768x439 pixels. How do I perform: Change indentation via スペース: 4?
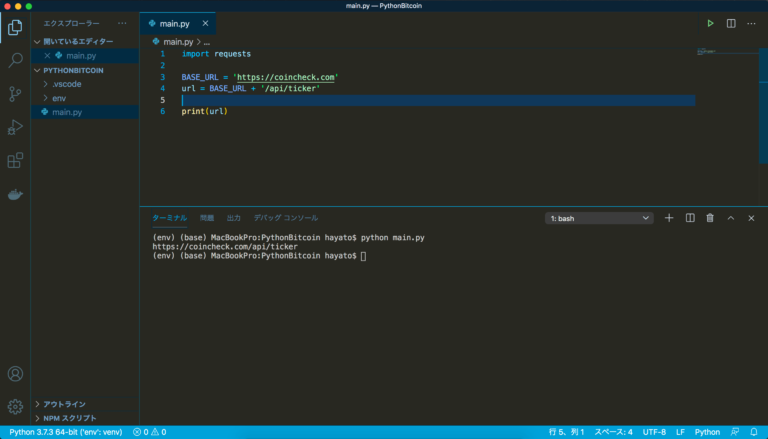[613, 432]
